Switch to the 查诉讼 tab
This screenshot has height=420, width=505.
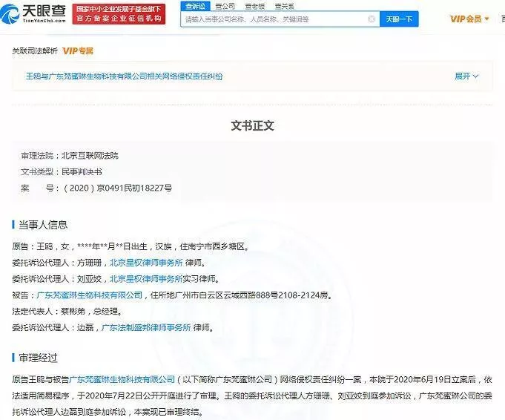[x=196, y=6]
